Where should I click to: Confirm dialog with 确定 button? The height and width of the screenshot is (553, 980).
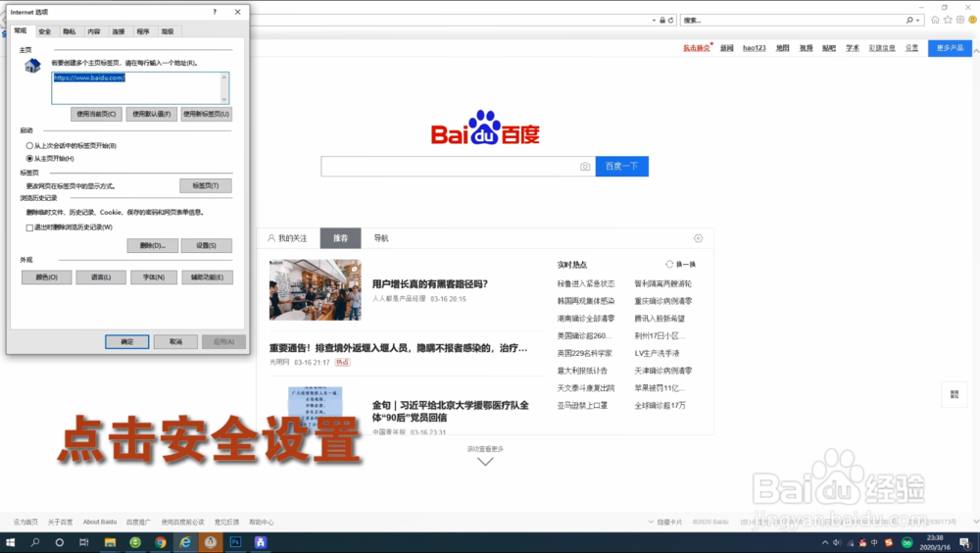pos(126,341)
